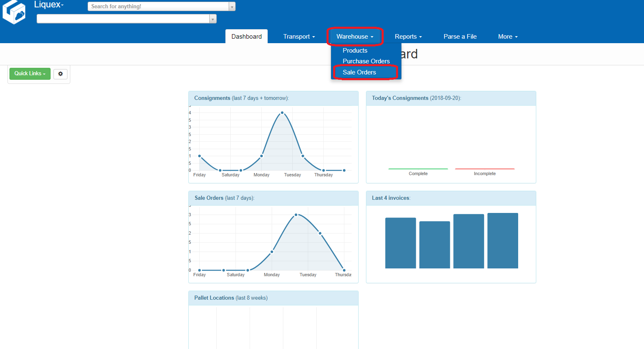Viewport: 644px width, 349px height.
Task: Choose Purchase Orders in Warehouse dropdown
Action: point(366,61)
